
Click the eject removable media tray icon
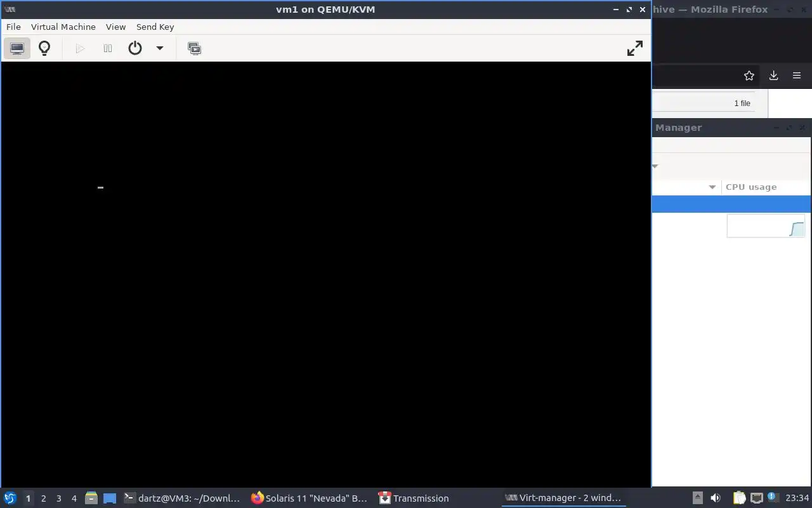[x=697, y=498]
